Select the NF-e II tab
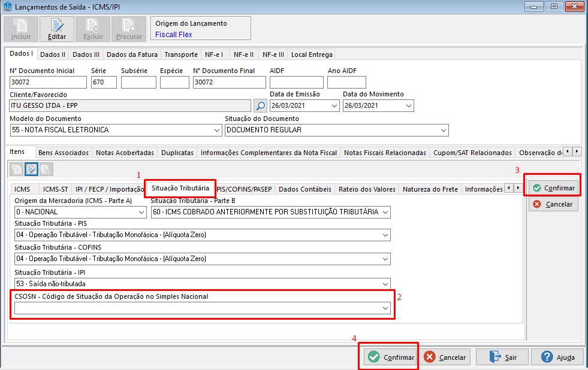 pos(243,54)
